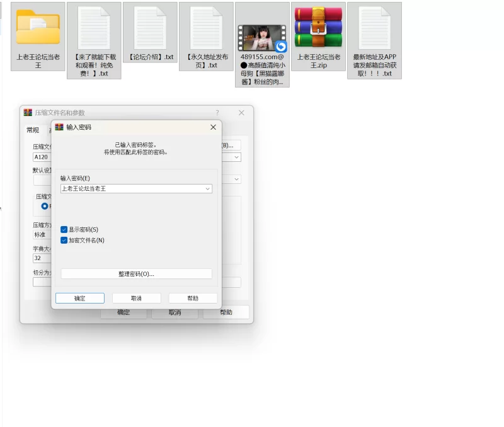504x427 pixels.
Task: Open the archive name dropdown arrow
Action: pyautogui.click(x=237, y=157)
